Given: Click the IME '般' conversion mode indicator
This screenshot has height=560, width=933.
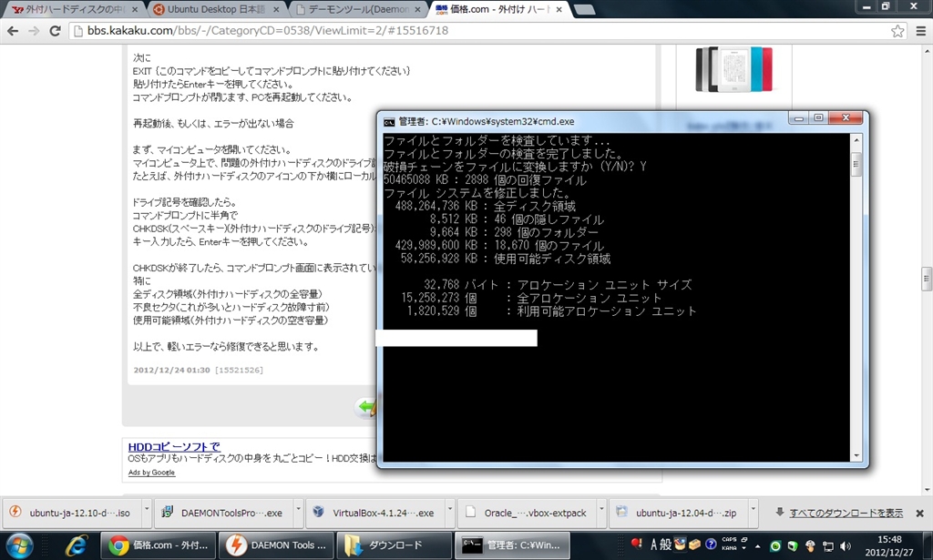Looking at the screenshot, I should [666, 545].
